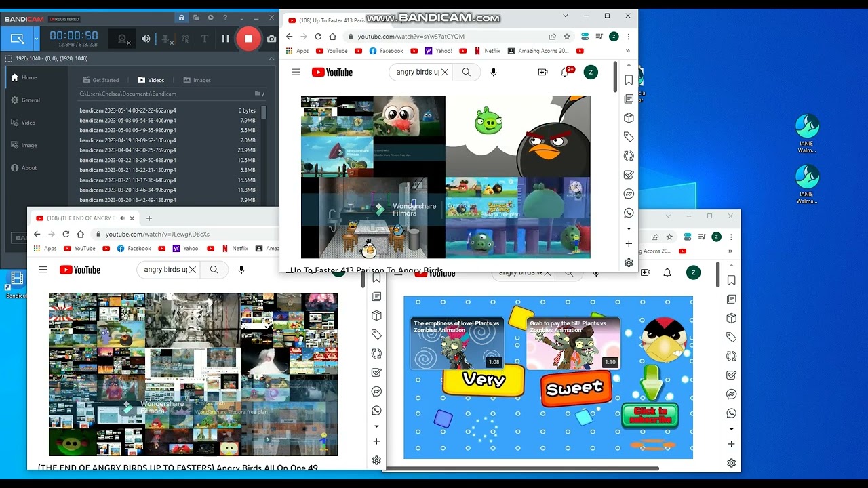This screenshot has height=488, width=868.
Task: Open YouTube notifications bell with 9+ badge
Action: [x=566, y=72]
